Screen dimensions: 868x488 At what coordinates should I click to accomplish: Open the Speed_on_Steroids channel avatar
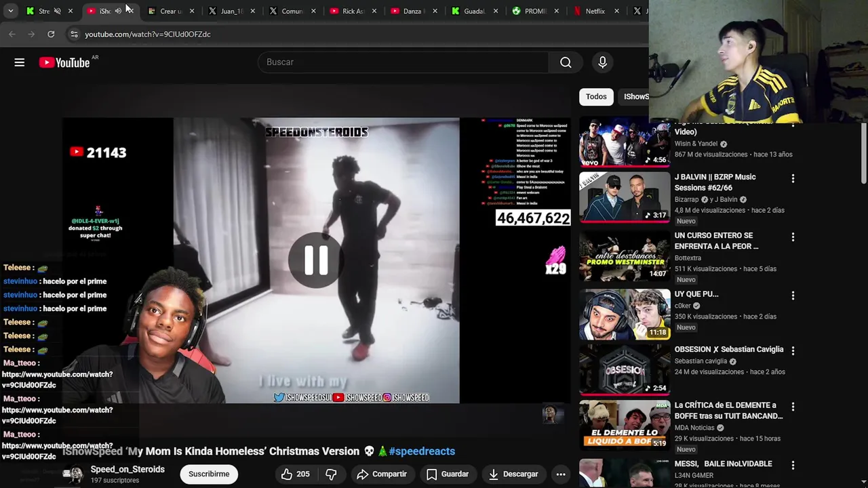click(73, 474)
